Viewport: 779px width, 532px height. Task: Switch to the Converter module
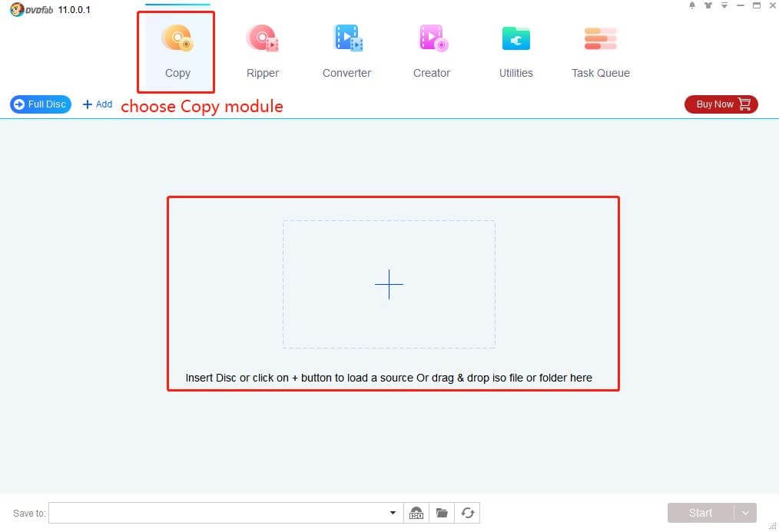click(x=346, y=51)
